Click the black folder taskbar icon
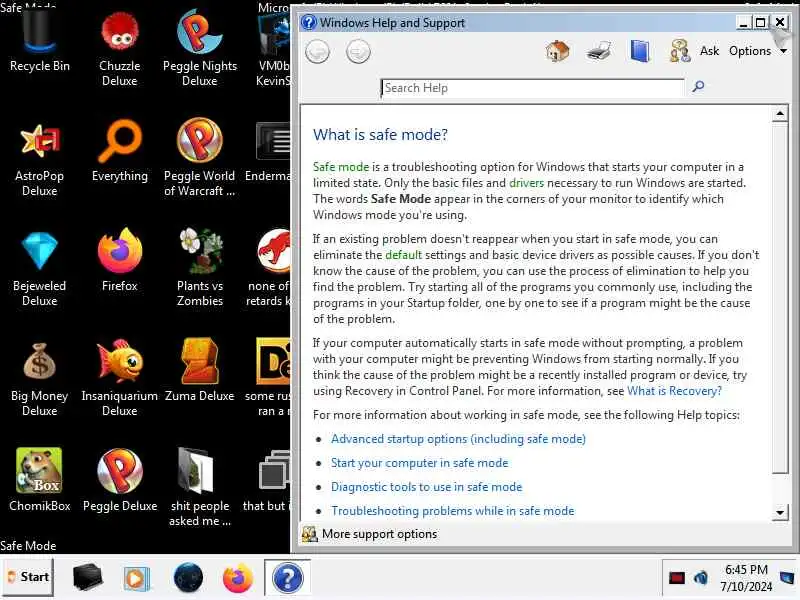This screenshot has width=800, height=600. [x=87, y=578]
